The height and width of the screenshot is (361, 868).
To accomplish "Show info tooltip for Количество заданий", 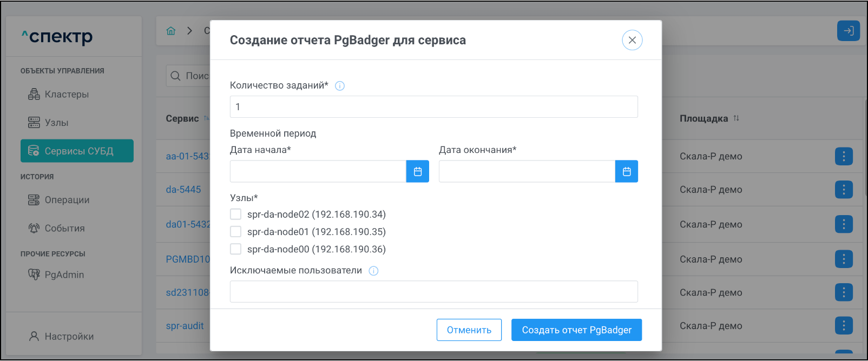I will [x=340, y=86].
